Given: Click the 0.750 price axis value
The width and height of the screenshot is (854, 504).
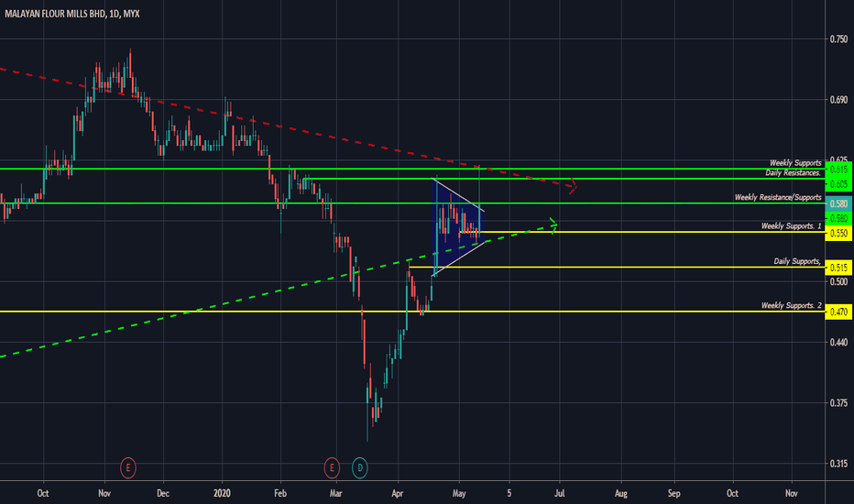Looking at the screenshot, I should tap(838, 39).
